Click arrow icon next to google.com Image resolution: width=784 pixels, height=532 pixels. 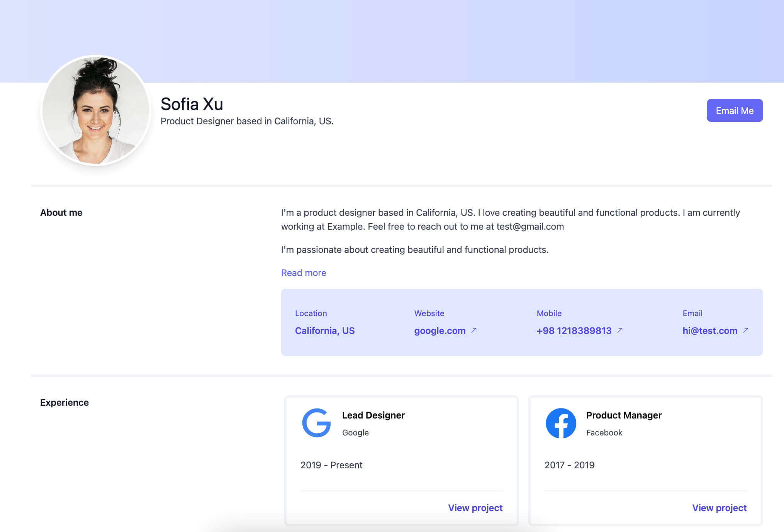pyautogui.click(x=474, y=330)
